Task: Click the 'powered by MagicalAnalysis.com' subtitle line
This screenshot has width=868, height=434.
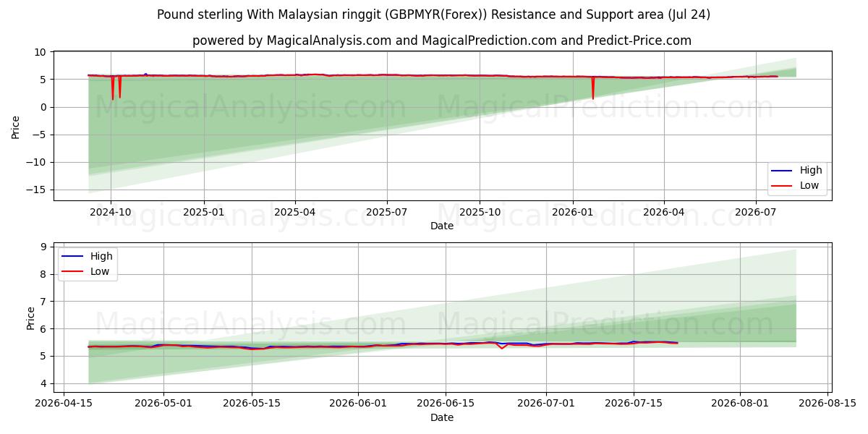Action: [x=442, y=41]
